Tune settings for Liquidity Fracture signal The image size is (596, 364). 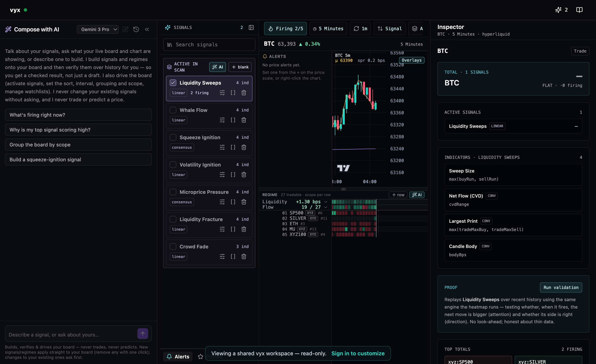pyautogui.click(x=222, y=229)
